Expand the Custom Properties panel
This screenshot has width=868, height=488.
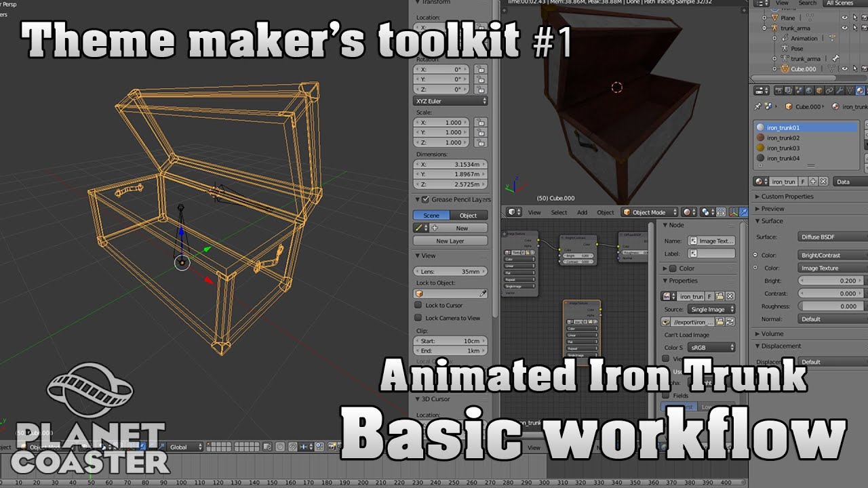787,197
